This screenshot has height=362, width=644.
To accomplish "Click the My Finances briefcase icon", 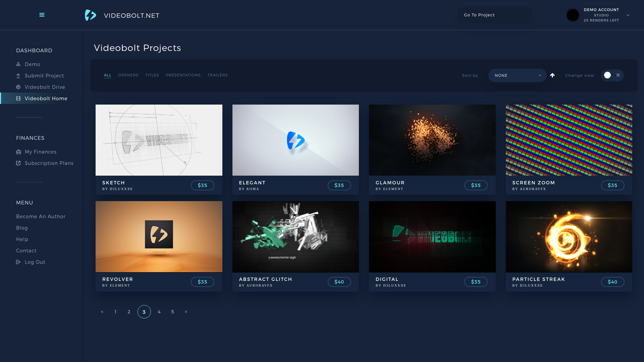I will (x=18, y=152).
